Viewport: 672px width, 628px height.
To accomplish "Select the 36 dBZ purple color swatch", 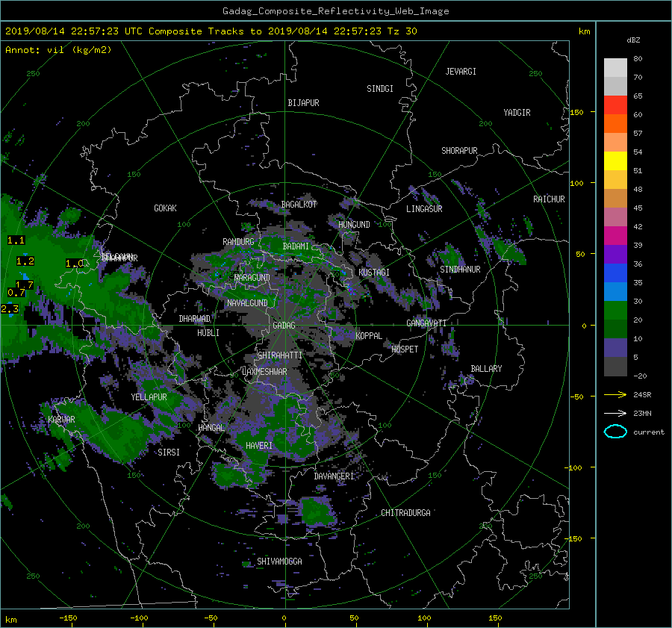I will click(615, 254).
